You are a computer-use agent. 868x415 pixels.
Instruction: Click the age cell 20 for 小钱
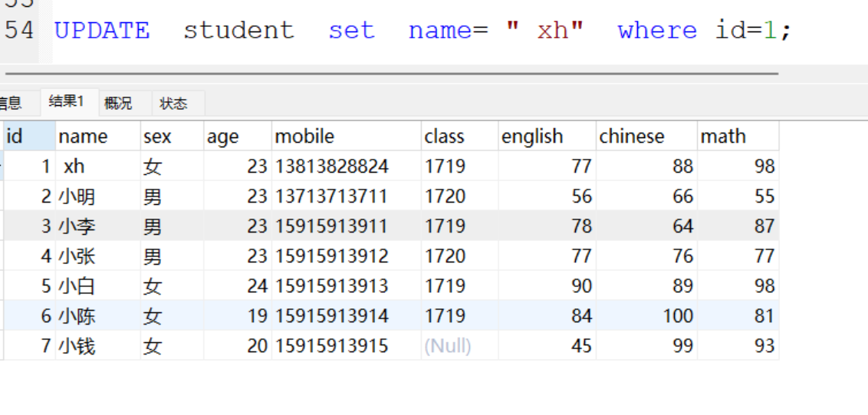pos(238,346)
